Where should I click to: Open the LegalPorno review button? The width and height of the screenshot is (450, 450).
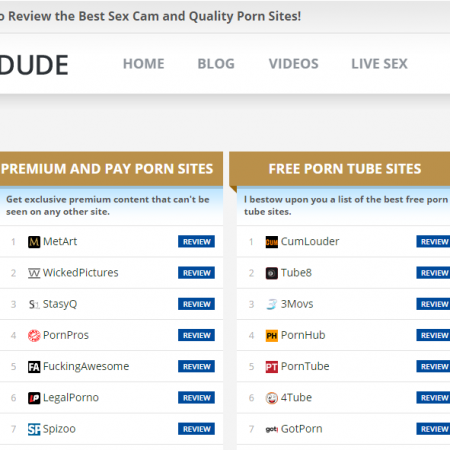coord(196,398)
